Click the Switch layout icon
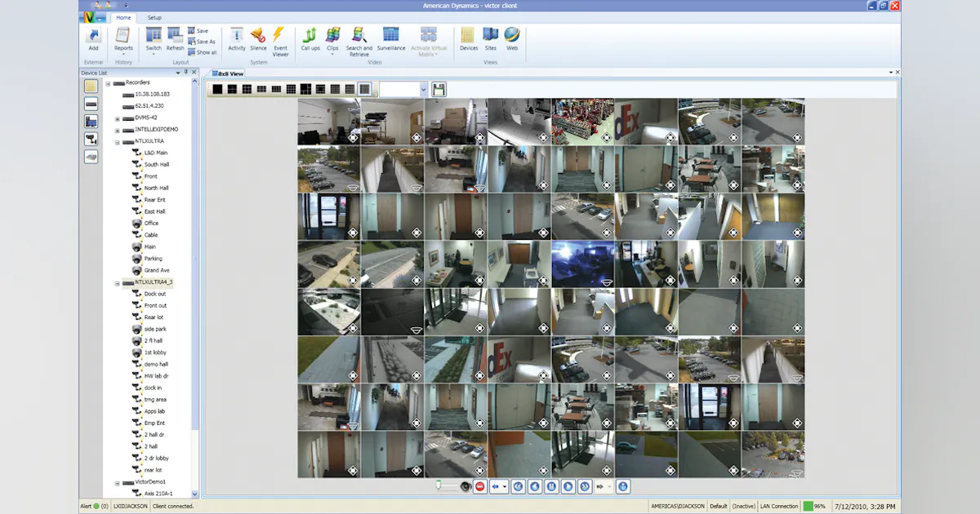 coord(154,35)
